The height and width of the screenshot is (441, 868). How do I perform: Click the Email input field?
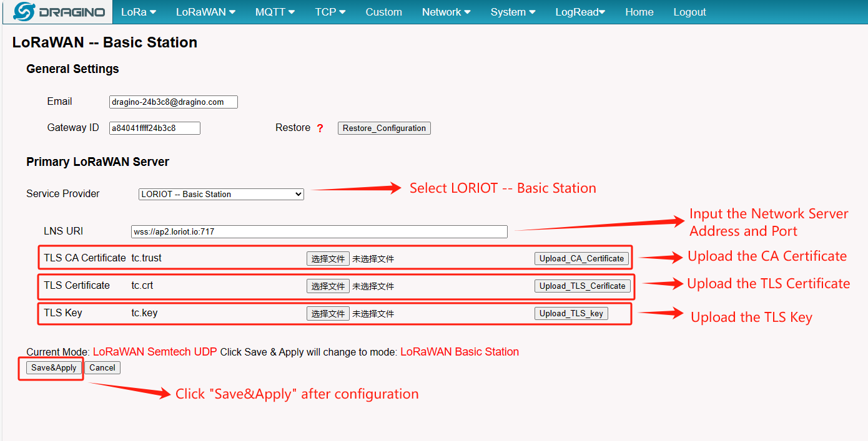click(174, 102)
